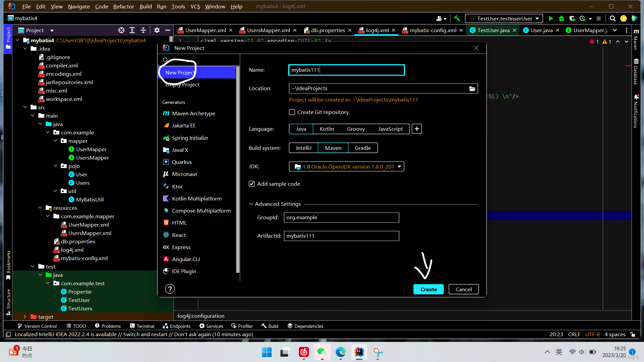Click the help question mark icon

170,289
